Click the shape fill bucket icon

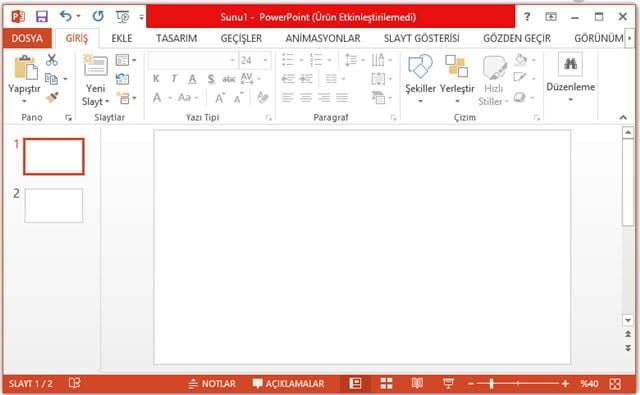point(520,60)
